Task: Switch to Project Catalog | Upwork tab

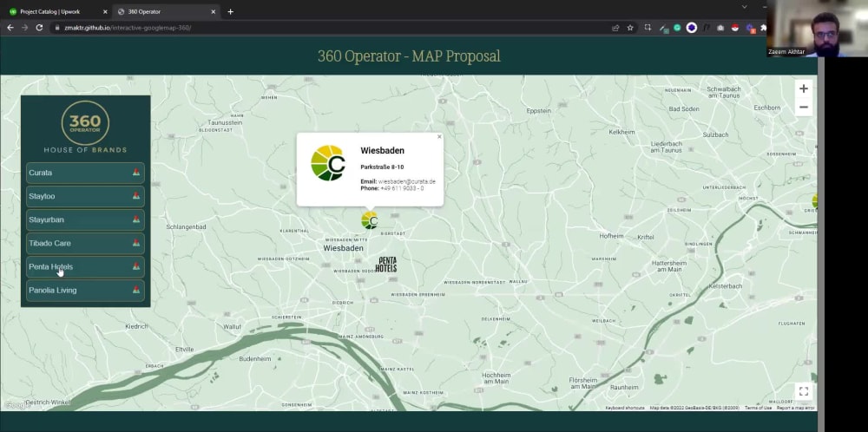Action: (56, 11)
